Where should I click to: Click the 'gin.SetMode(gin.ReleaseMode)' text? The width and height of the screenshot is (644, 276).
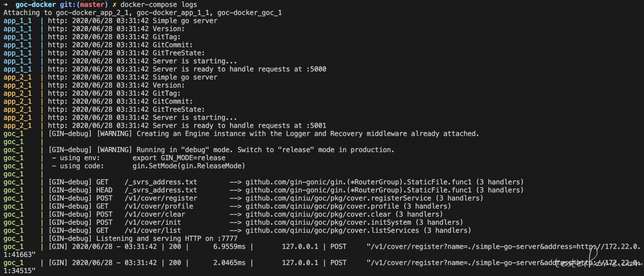(189, 166)
